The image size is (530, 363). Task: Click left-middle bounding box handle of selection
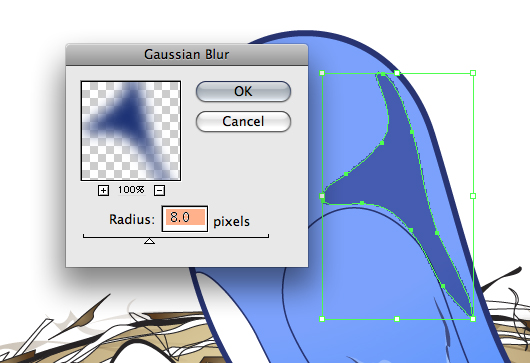tap(322, 196)
